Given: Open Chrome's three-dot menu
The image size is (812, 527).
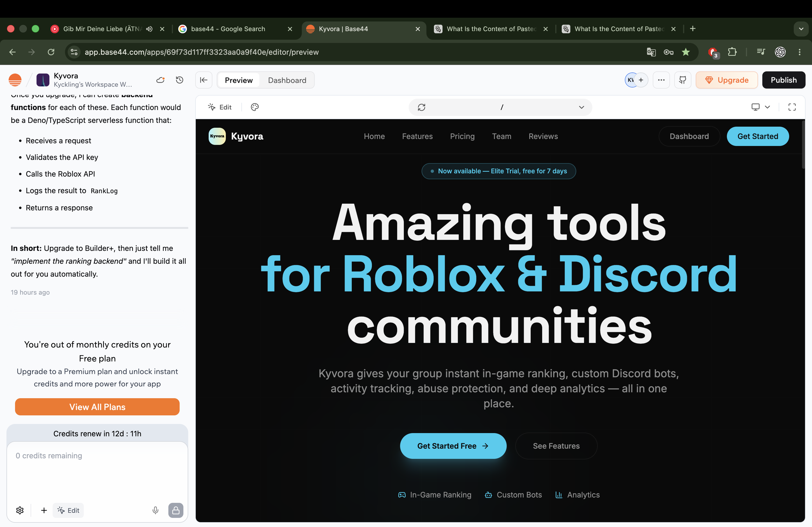Looking at the screenshot, I should (x=800, y=52).
